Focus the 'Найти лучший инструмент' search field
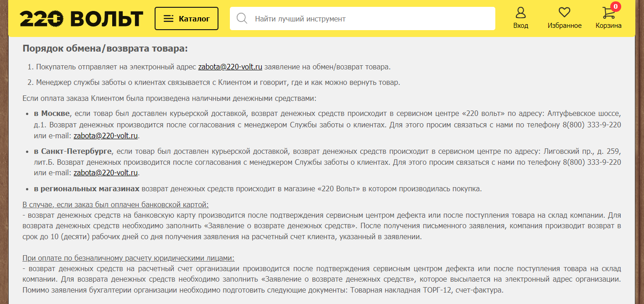This screenshot has width=644, height=304. tap(362, 19)
